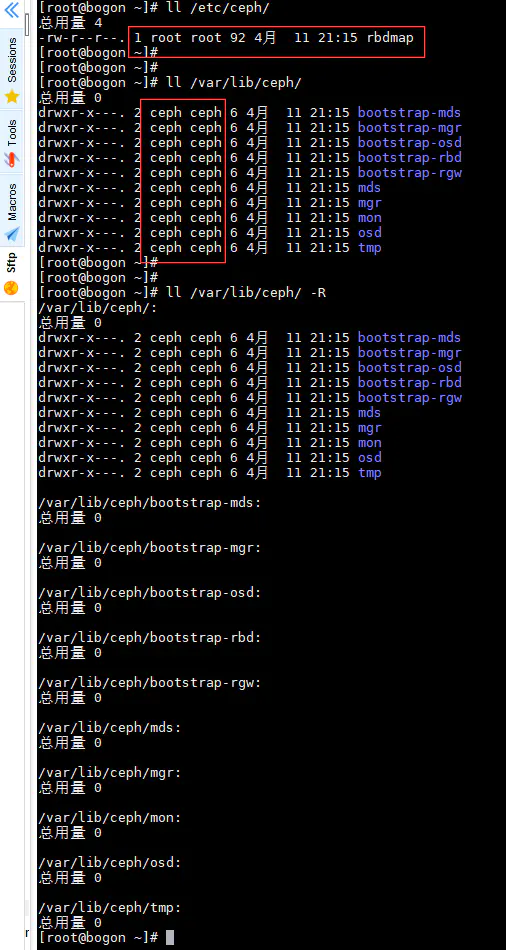Click the '/var/lib/ceph/mon:' header

tap(110, 818)
